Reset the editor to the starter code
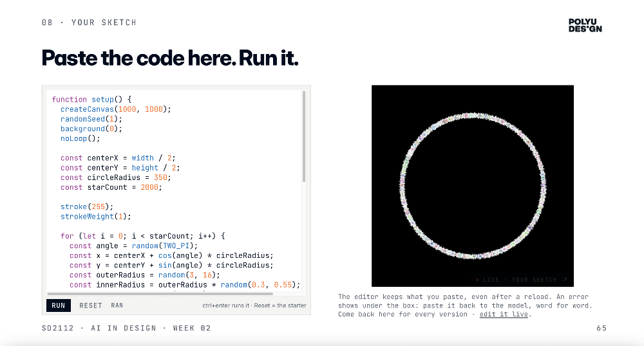The image size is (644, 346). pyautogui.click(x=90, y=305)
